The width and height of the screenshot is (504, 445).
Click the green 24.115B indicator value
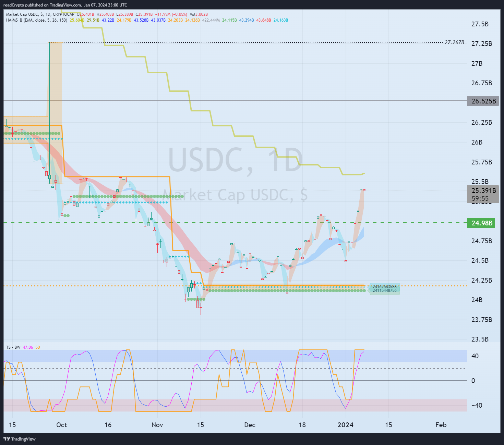pyautogui.click(x=229, y=20)
